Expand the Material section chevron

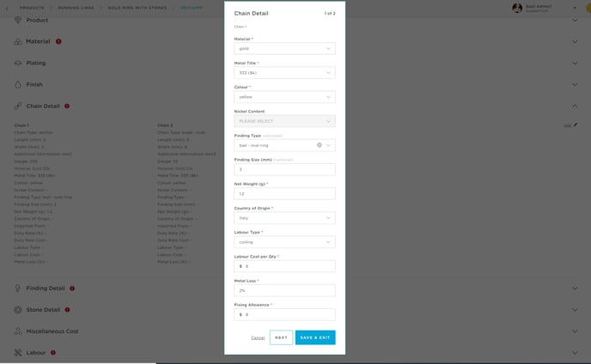click(575, 41)
